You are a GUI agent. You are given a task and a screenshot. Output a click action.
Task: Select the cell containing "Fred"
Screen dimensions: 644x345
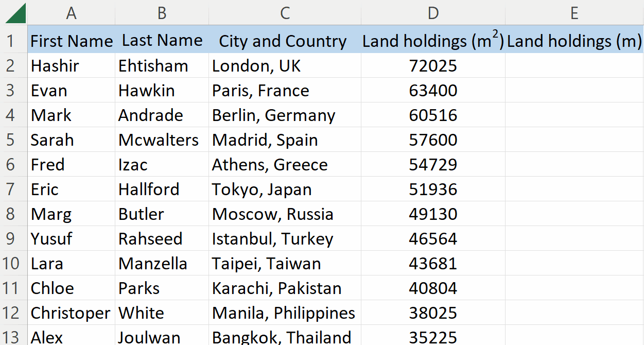pyautogui.click(x=72, y=164)
